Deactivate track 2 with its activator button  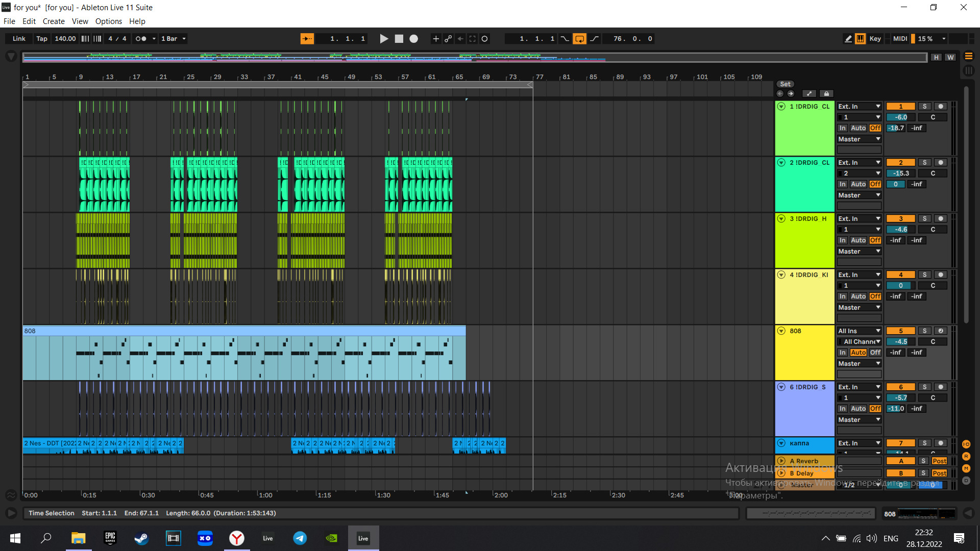click(901, 163)
